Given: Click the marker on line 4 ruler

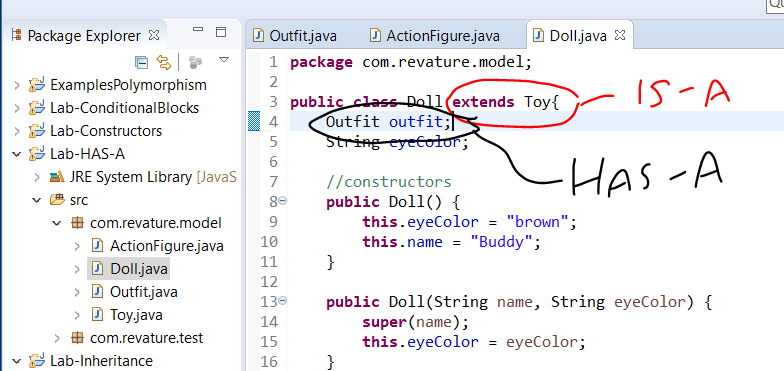Looking at the screenshot, I should click(254, 122).
